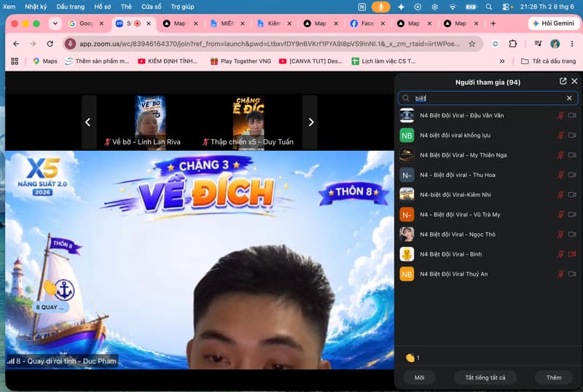
Task: Select participant N4 biệt đội viral khổng lựu
Action: tap(488, 136)
